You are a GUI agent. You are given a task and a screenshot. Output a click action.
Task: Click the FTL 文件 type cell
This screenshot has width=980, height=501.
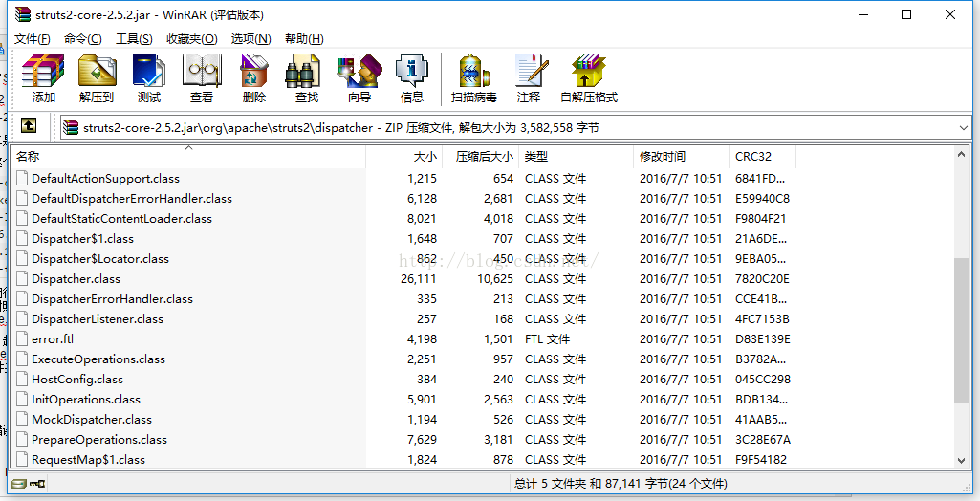click(x=548, y=338)
